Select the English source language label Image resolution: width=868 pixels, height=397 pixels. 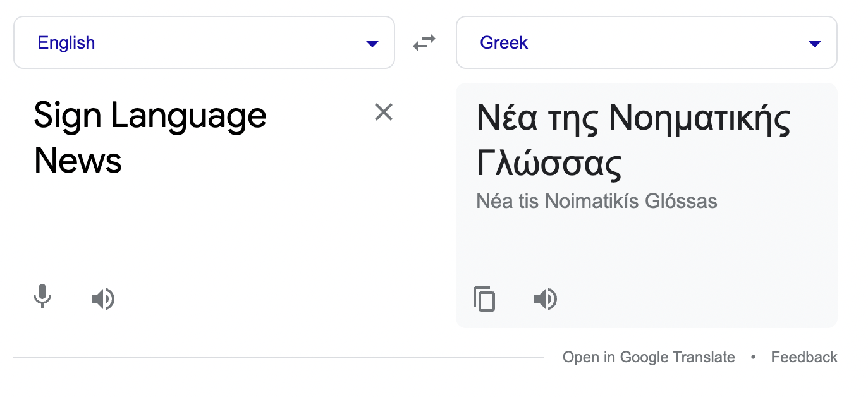pyautogui.click(x=66, y=43)
